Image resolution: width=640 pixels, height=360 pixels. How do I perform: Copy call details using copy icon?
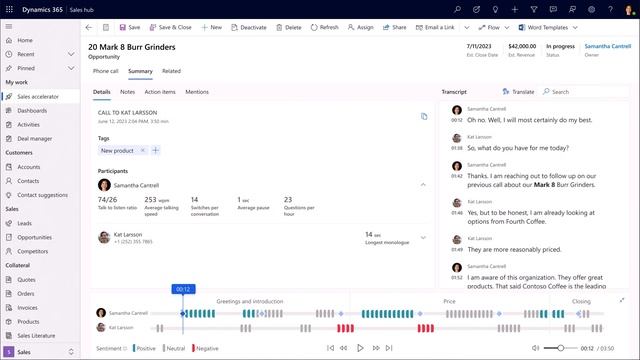tap(424, 116)
